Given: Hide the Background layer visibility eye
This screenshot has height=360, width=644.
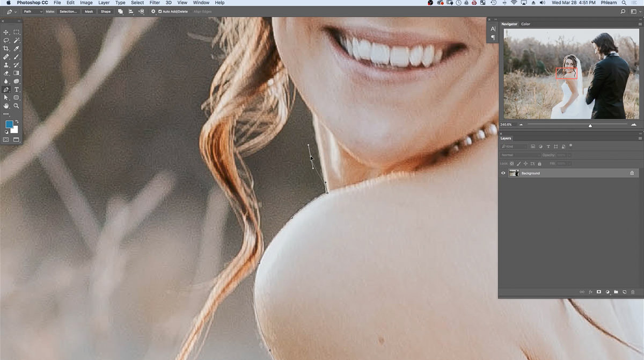Looking at the screenshot, I should [503, 172].
